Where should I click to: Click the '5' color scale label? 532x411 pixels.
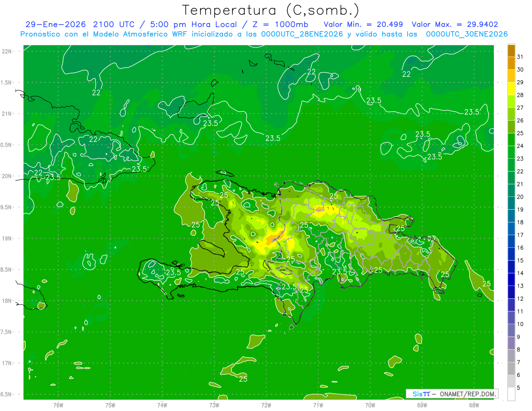click(x=519, y=388)
